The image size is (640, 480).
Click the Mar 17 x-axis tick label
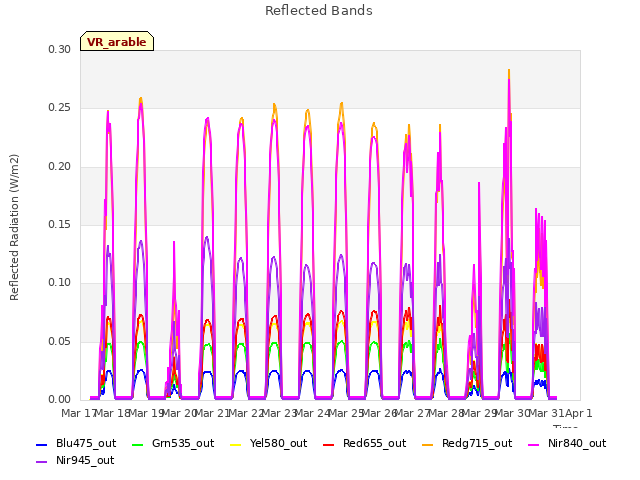78,414
